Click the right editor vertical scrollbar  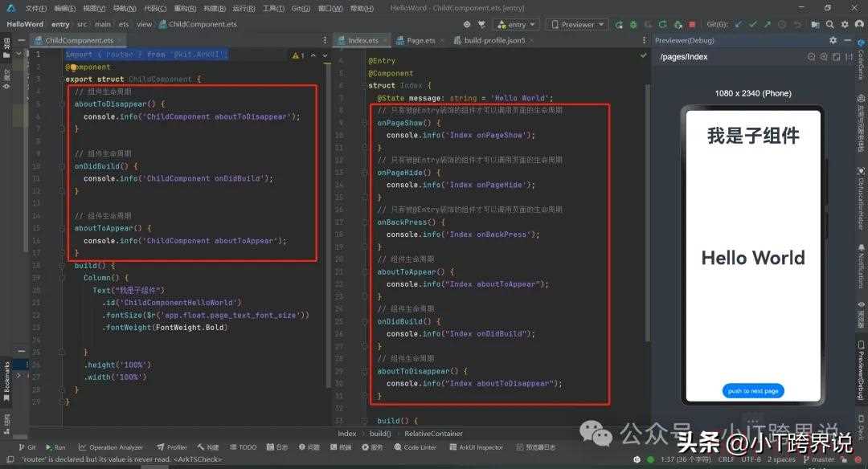[647, 213]
